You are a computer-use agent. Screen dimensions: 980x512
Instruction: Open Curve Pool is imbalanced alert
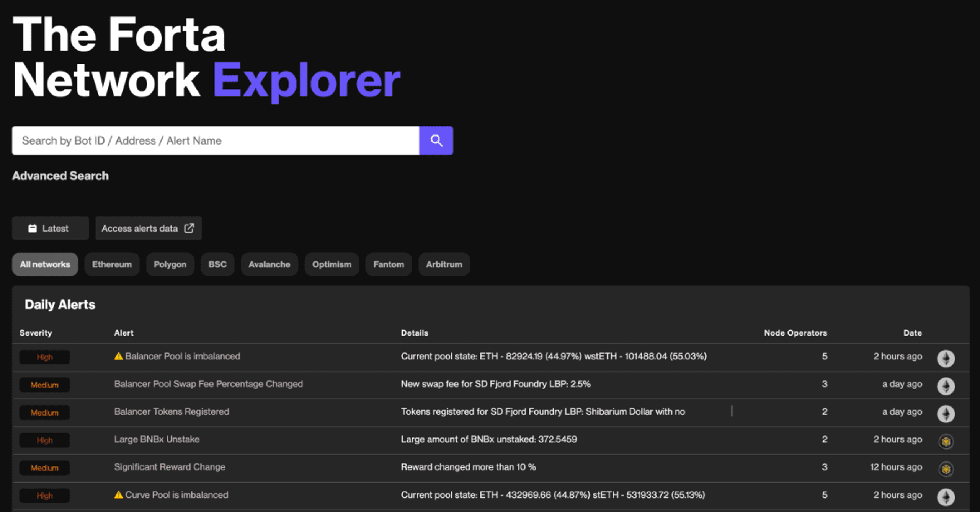pos(177,495)
